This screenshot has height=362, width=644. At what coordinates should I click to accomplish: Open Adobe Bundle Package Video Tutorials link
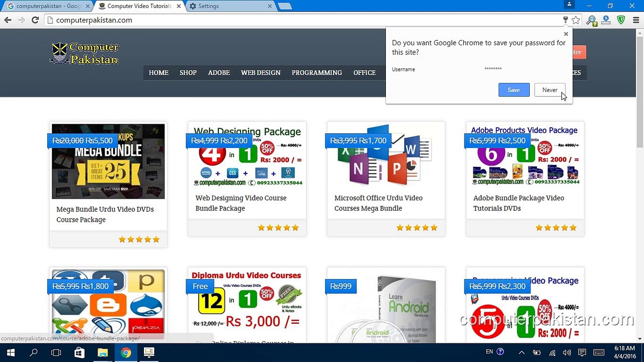[519, 203]
